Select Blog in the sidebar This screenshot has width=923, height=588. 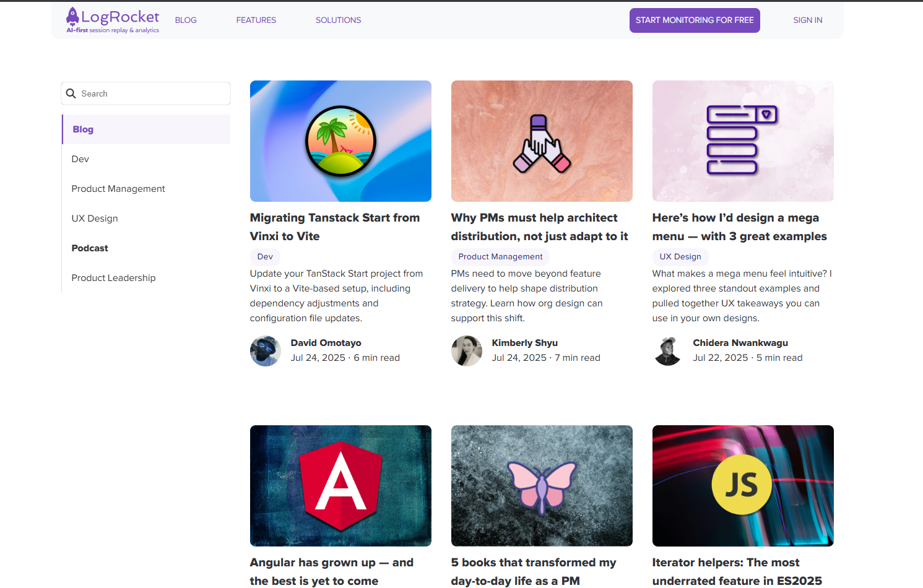(146, 129)
